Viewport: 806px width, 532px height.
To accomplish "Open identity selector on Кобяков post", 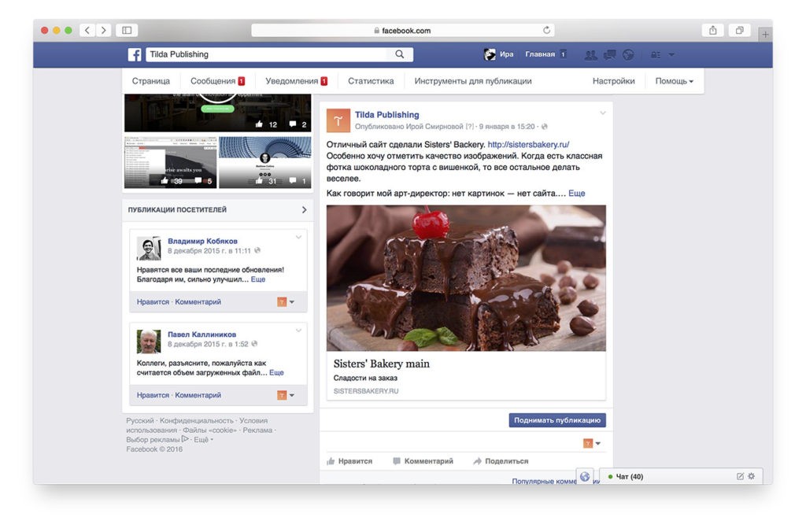I will click(x=286, y=301).
